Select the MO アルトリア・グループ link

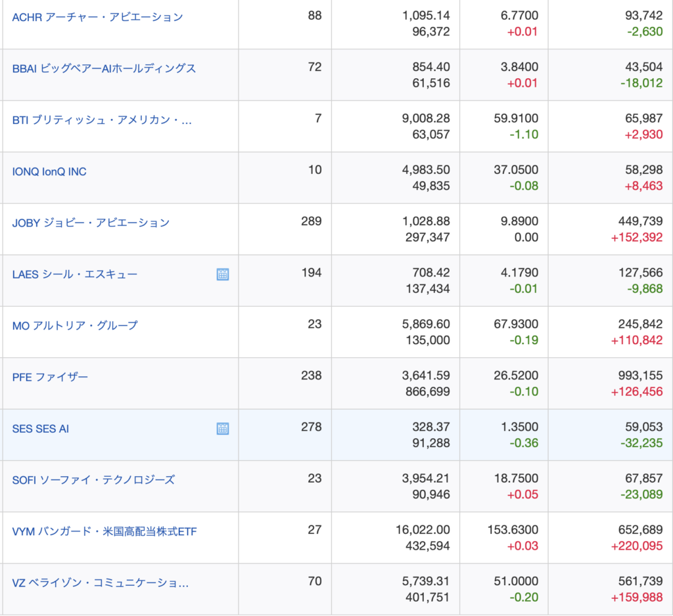click(x=75, y=325)
